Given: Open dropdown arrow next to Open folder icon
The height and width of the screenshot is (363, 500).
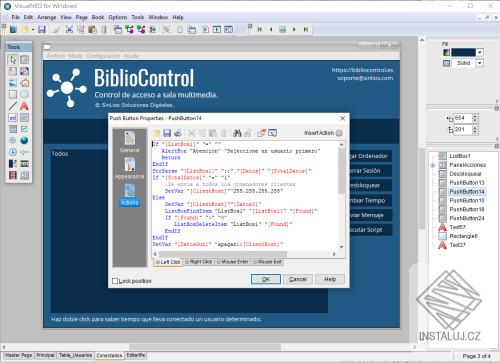Looking at the screenshot, I should coord(33,30).
